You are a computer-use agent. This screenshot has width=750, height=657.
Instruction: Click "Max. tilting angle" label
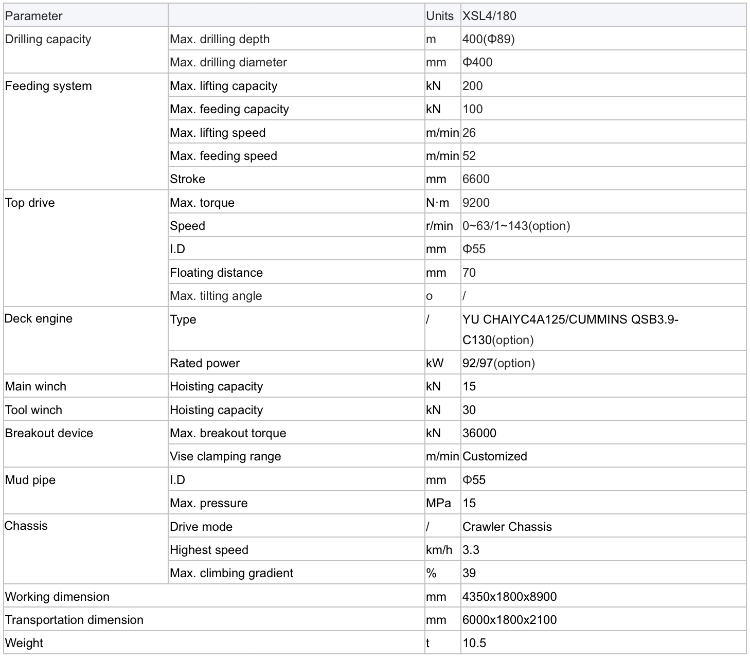tap(216, 296)
